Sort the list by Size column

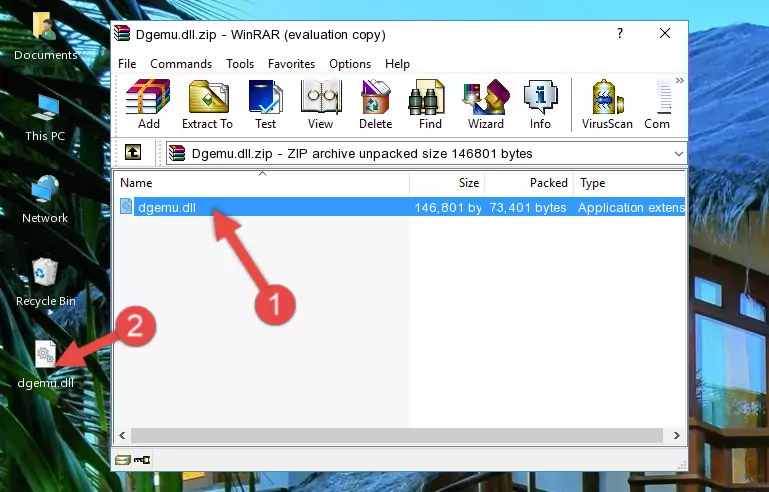tap(447, 183)
